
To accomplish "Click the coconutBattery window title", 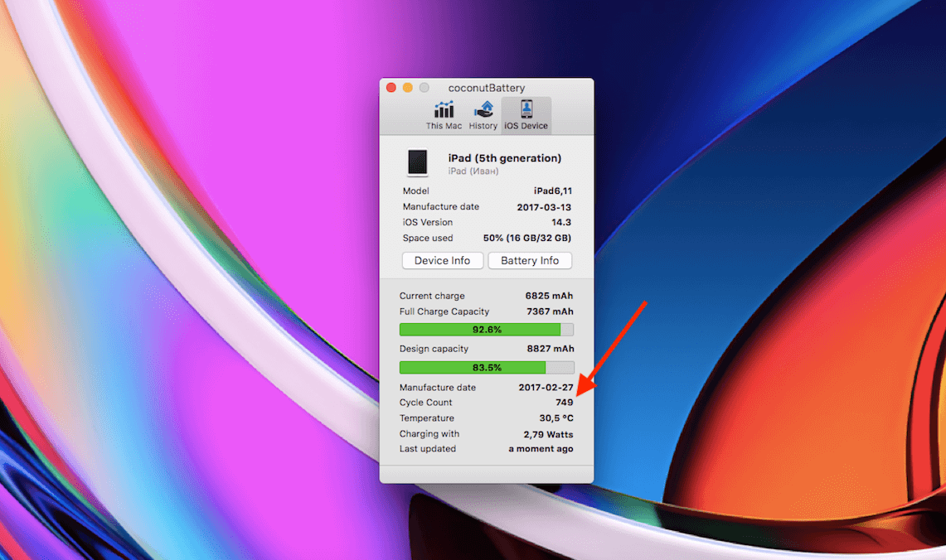I will [x=486, y=88].
